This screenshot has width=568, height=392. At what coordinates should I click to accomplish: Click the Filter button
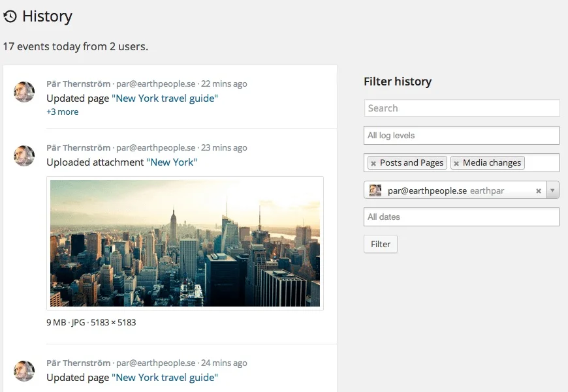pos(381,244)
